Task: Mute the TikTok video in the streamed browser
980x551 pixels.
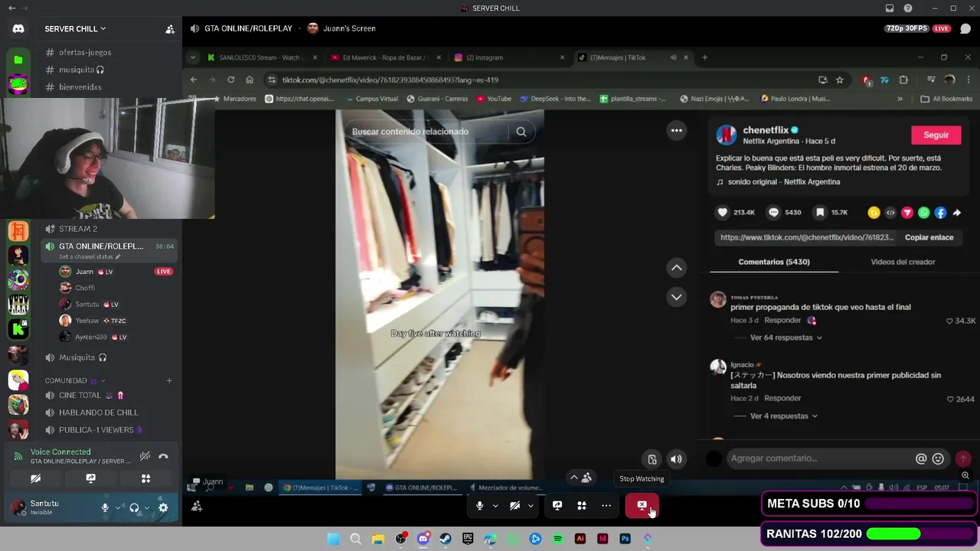Action: point(676,459)
